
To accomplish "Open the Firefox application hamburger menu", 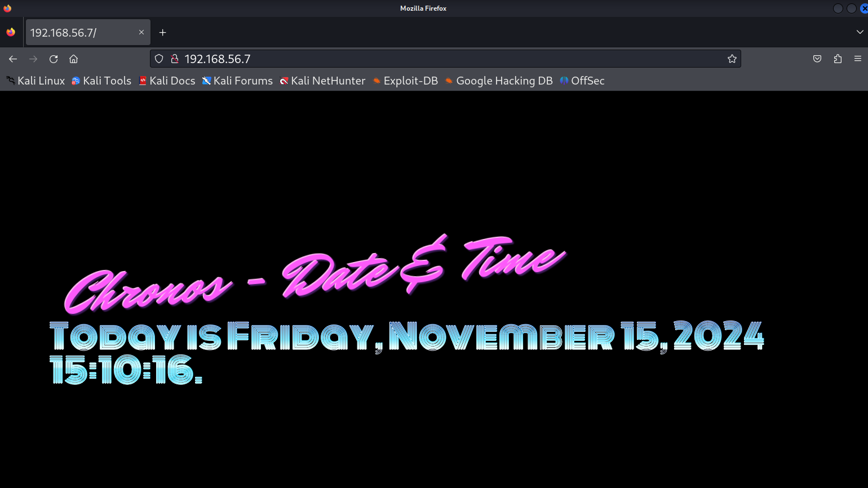I will coord(857,59).
